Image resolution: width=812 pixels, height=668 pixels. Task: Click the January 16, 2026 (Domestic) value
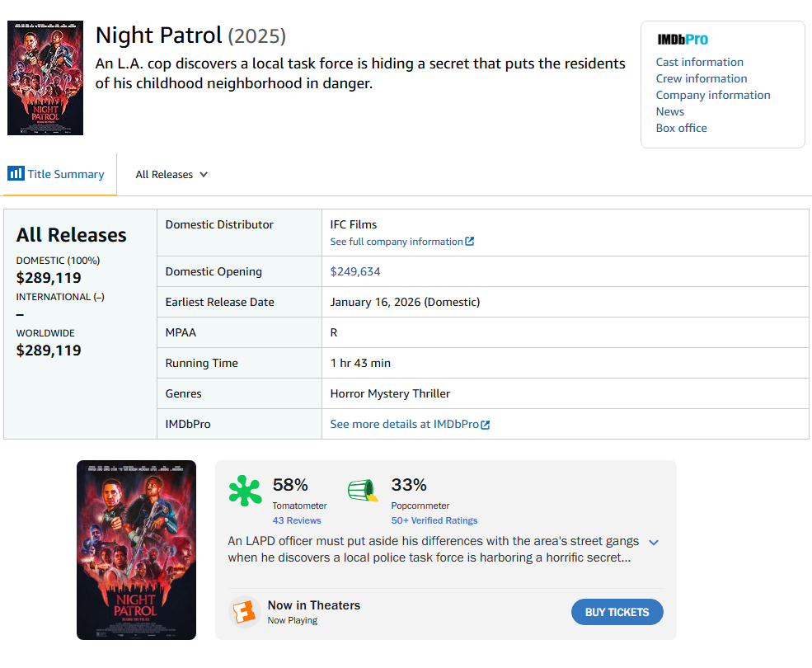[x=405, y=302]
